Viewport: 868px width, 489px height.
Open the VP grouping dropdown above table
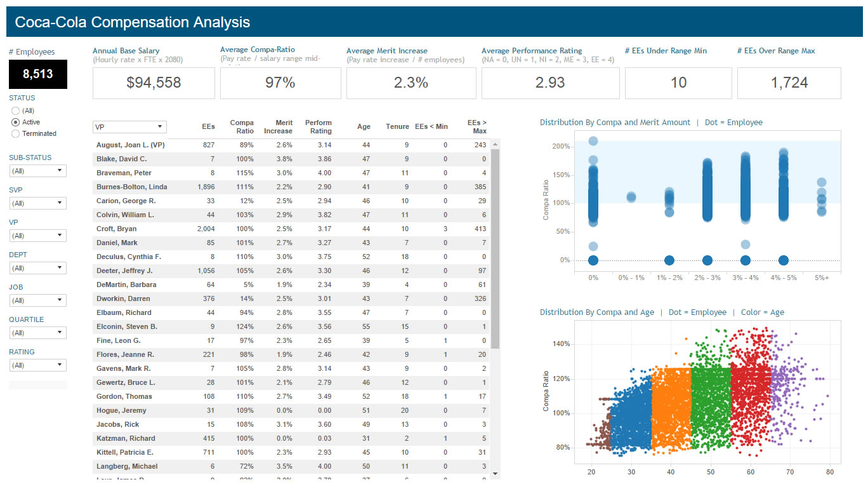tap(129, 127)
